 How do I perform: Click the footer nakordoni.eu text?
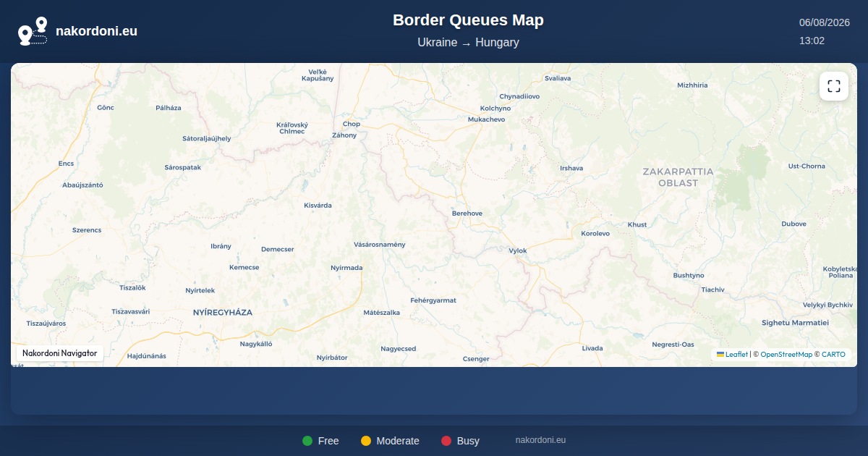[540, 440]
